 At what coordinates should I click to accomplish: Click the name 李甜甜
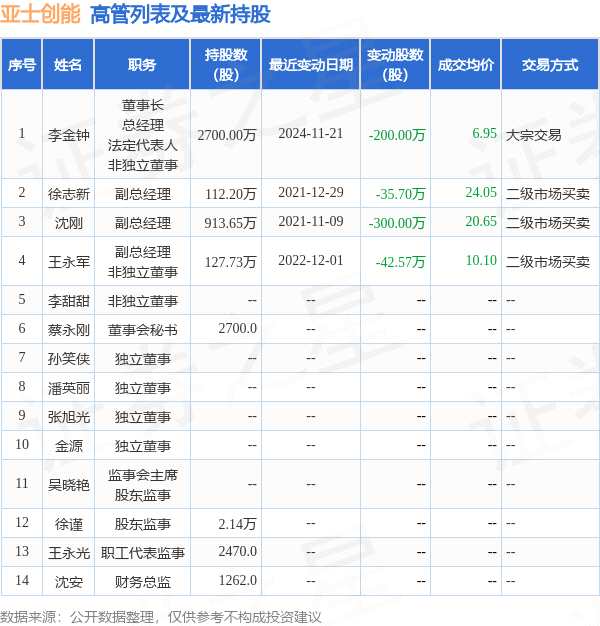[68, 301]
